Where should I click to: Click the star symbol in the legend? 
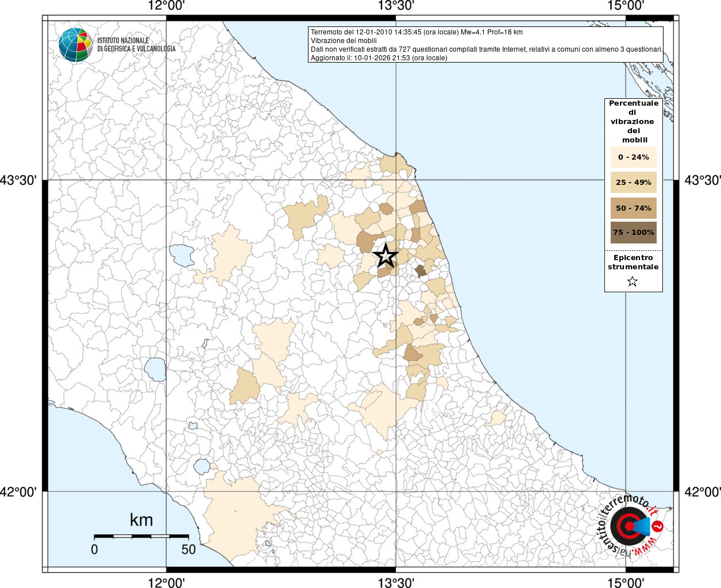click(633, 281)
